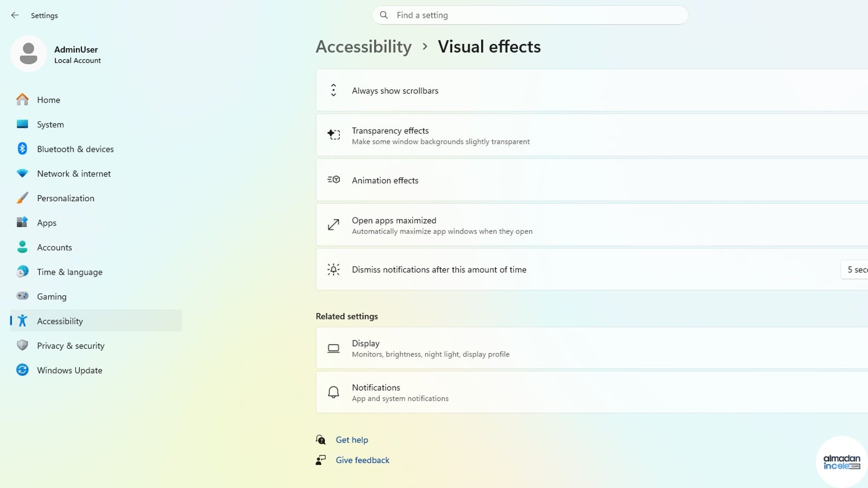The width and height of the screenshot is (868, 488).
Task: Click the Apps icon in sidebar
Action: pos(22,222)
